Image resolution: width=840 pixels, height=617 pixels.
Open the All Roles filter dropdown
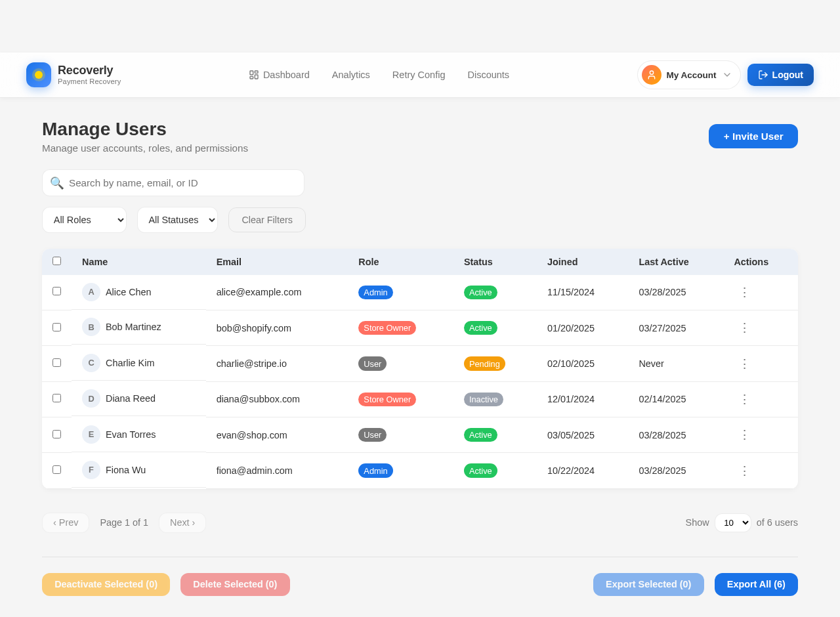point(84,220)
